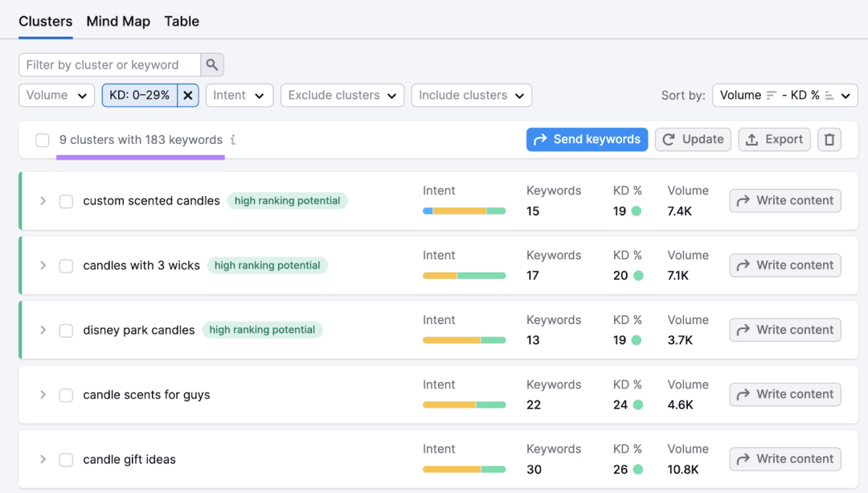The height and width of the screenshot is (493, 868).
Task: Expand the candle gift ideas cluster
Action: click(43, 459)
